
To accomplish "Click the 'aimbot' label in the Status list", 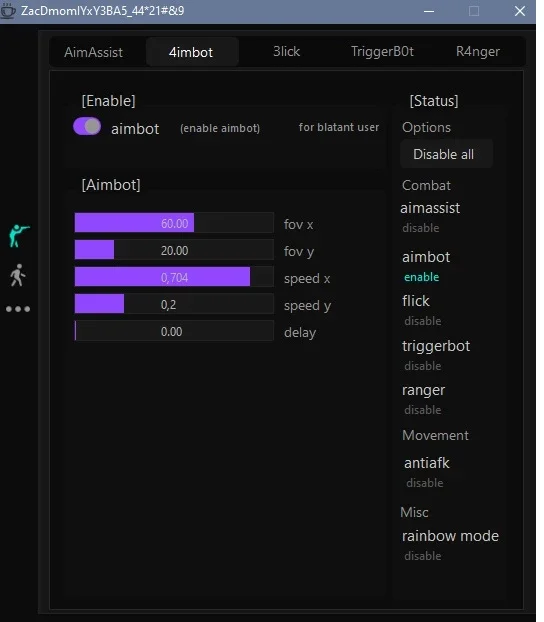I will [426, 257].
